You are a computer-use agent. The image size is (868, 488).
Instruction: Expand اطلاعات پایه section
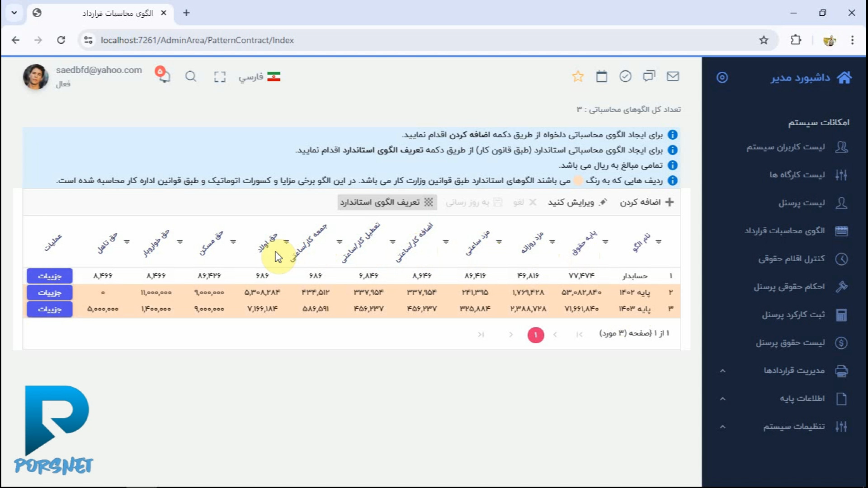pyautogui.click(x=784, y=399)
